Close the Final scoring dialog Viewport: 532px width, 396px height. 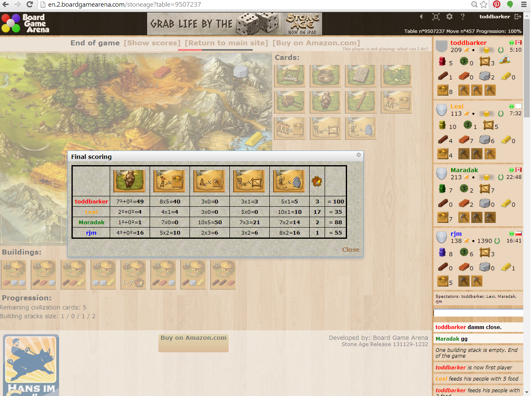[358, 155]
